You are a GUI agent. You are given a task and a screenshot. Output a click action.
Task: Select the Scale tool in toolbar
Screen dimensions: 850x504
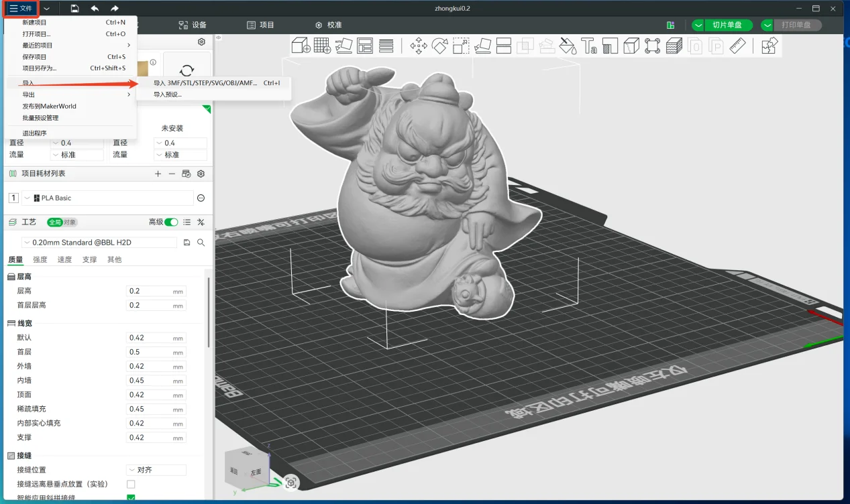[461, 46]
